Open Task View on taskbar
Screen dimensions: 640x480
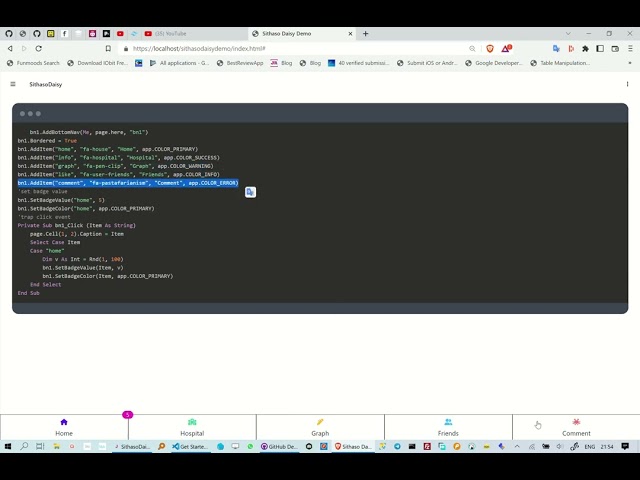click(x=40, y=446)
